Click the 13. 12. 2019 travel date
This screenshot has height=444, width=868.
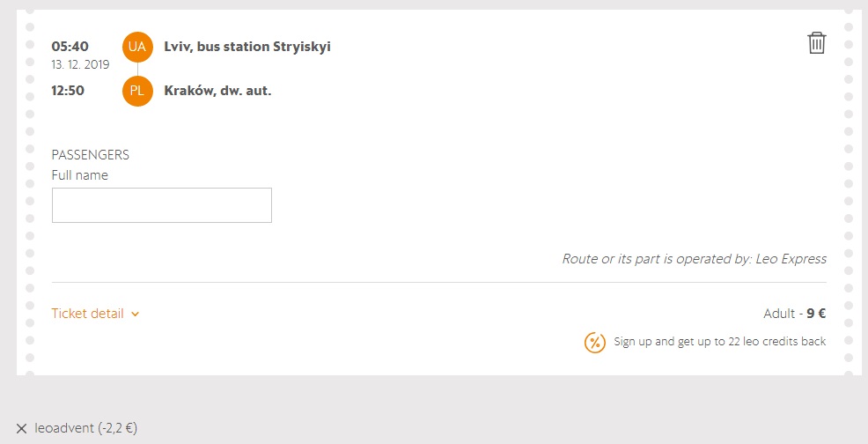pyautogui.click(x=80, y=64)
